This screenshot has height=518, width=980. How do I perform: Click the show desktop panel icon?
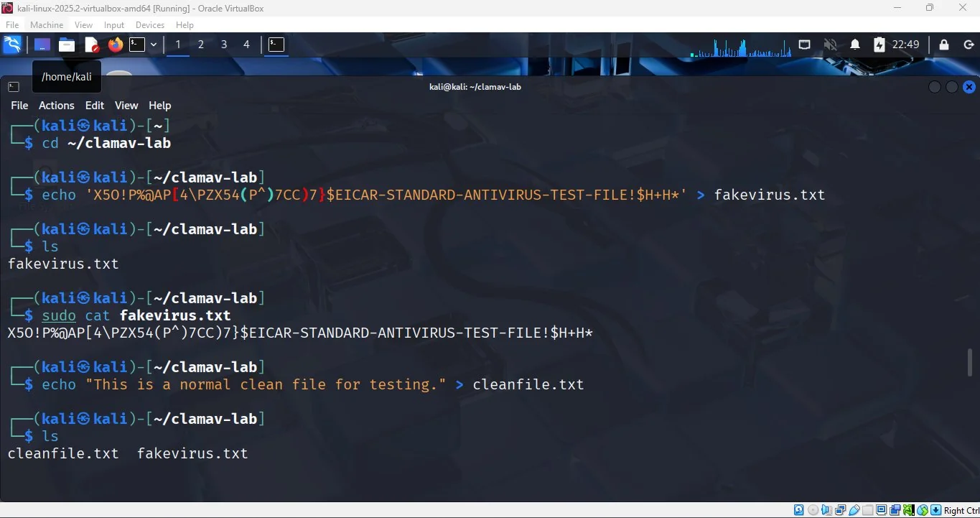tap(42, 45)
